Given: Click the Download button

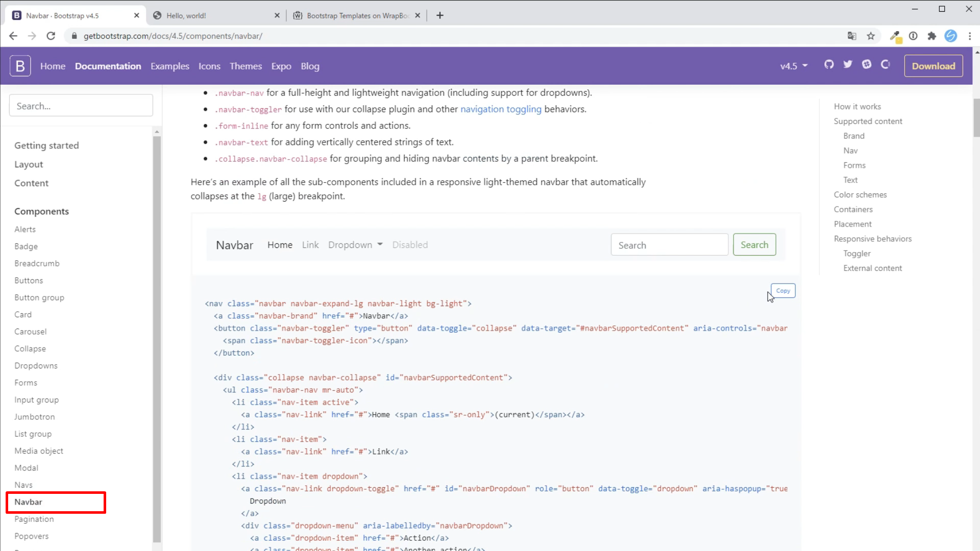Looking at the screenshot, I should point(934,66).
